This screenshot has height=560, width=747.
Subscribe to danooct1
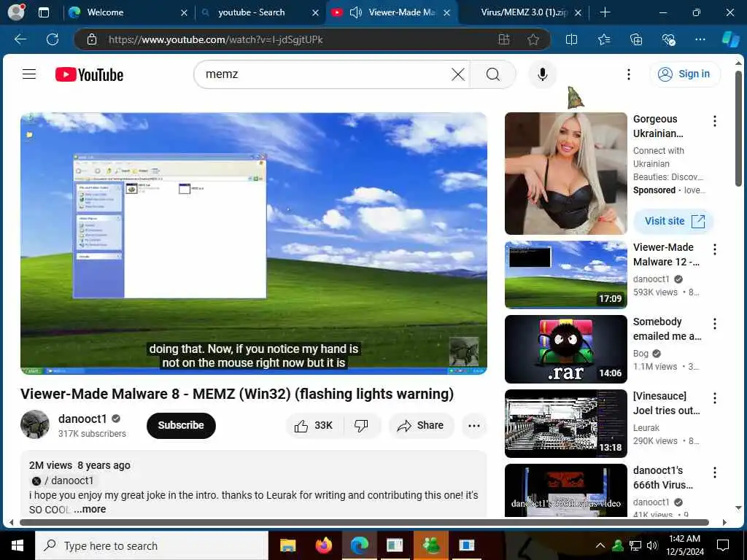(x=181, y=425)
